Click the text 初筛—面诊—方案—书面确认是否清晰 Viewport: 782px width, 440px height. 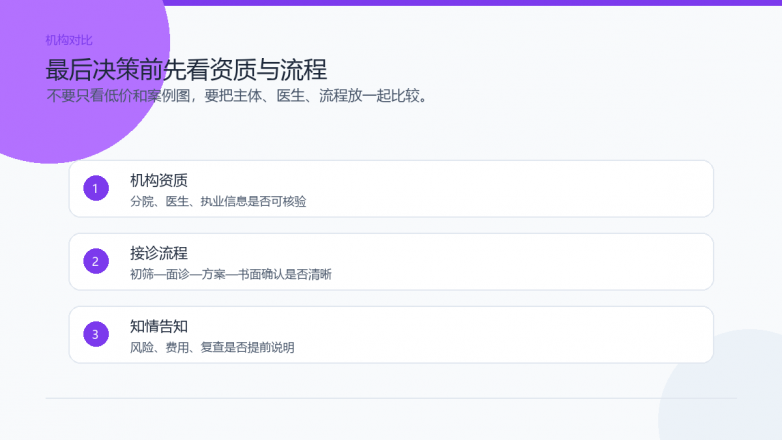230,274
